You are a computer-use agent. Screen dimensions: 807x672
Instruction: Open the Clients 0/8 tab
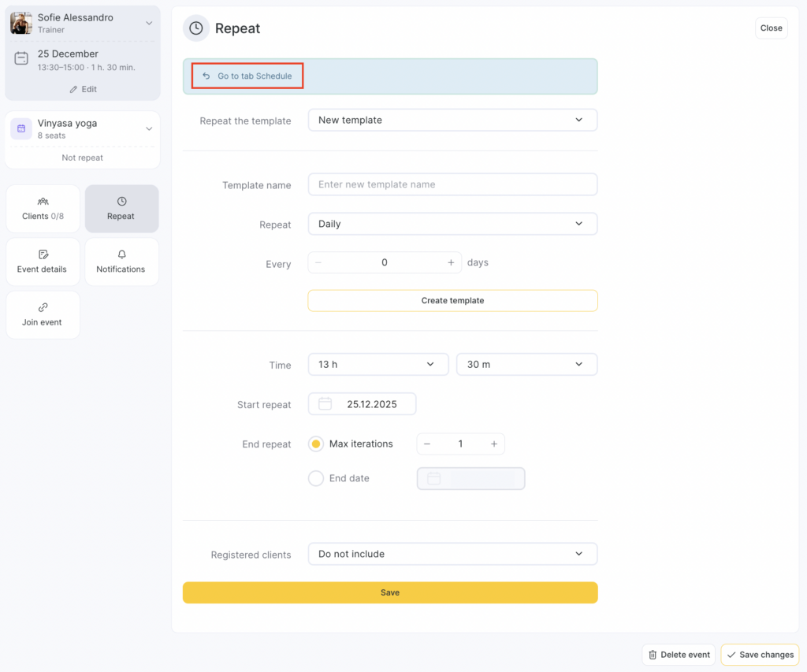coord(43,209)
